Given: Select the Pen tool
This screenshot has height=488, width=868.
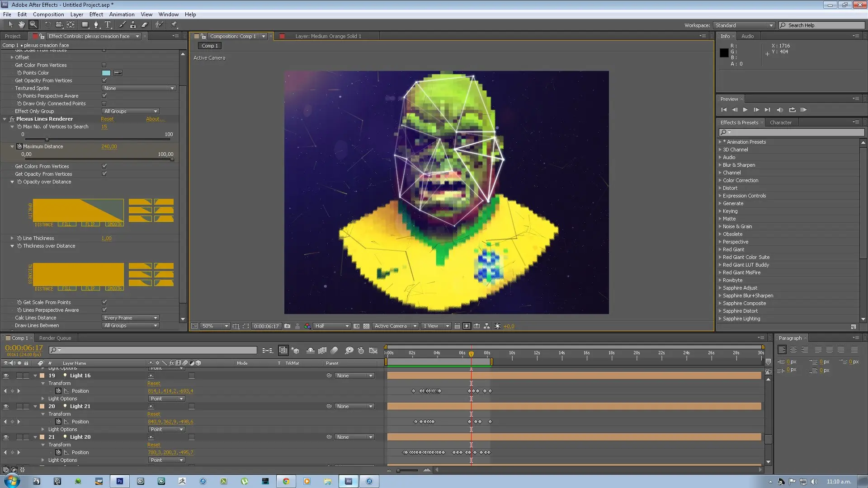Looking at the screenshot, I should coord(96,25).
